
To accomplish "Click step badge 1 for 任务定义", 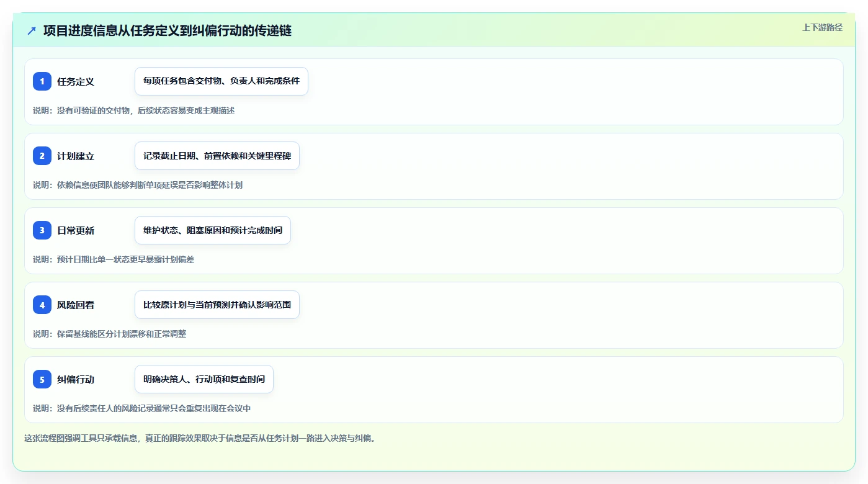I will pyautogui.click(x=42, y=81).
